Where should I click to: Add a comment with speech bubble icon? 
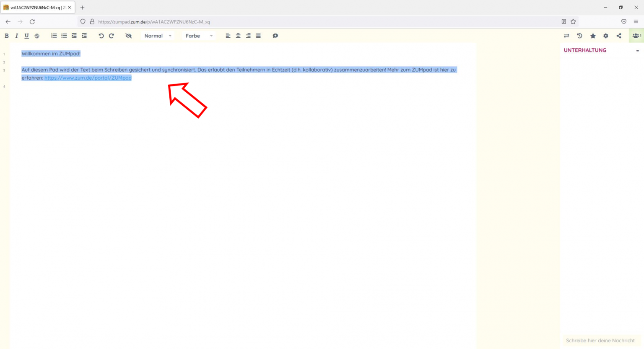(x=275, y=36)
